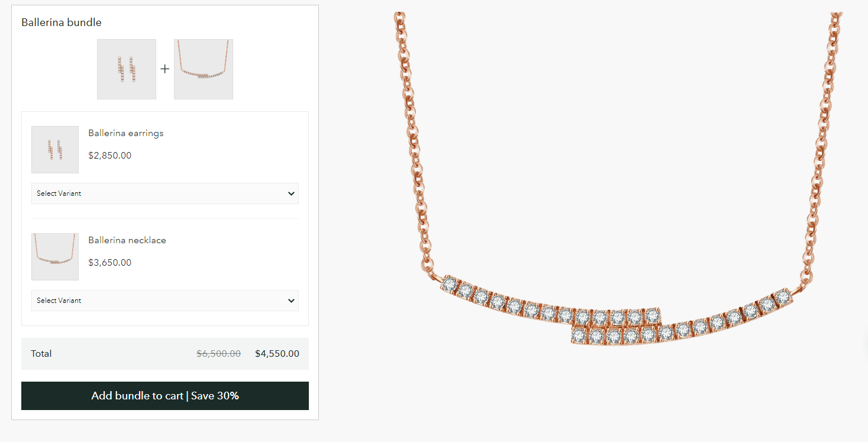Click the Total label
Image resolution: width=868 pixels, height=442 pixels.
(x=41, y=354)
